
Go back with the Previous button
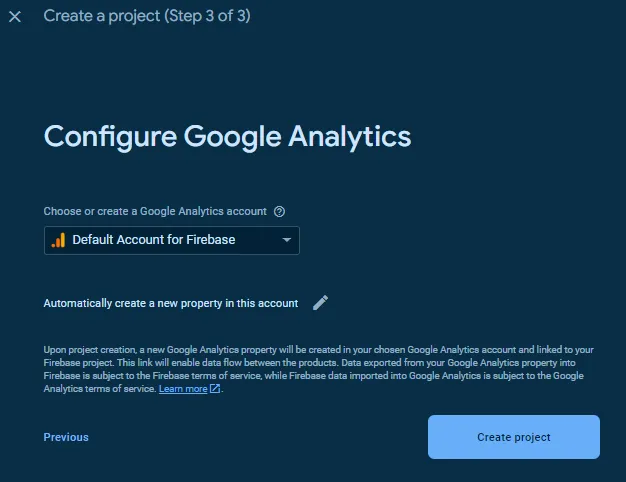[x=66, y=437]
